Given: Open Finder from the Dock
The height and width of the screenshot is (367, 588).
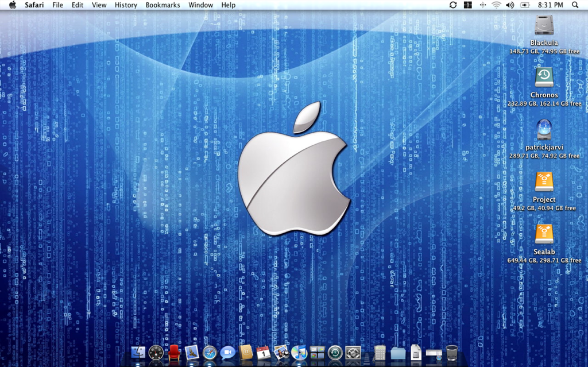Looking at the screenshot, I should (138, 353).
